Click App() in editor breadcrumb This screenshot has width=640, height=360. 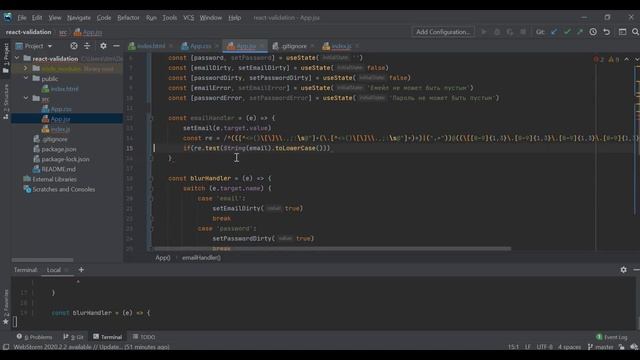click(x=162, y=258)
